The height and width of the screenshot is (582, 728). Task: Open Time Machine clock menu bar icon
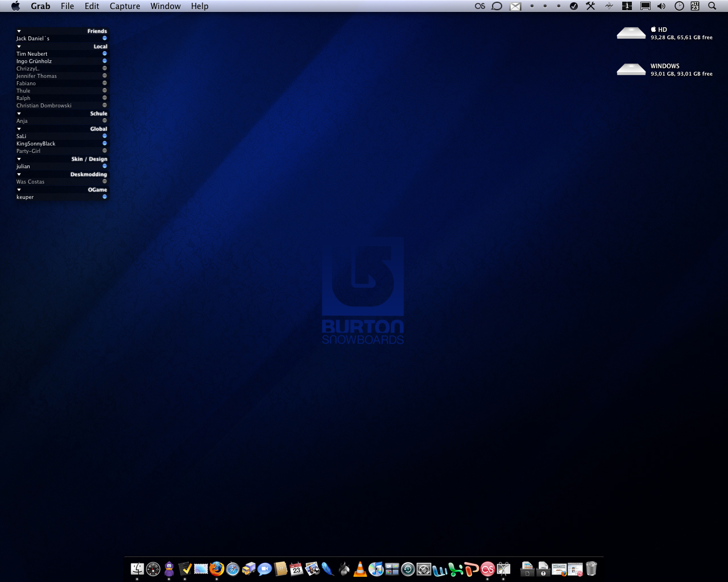tap(679, 6)
